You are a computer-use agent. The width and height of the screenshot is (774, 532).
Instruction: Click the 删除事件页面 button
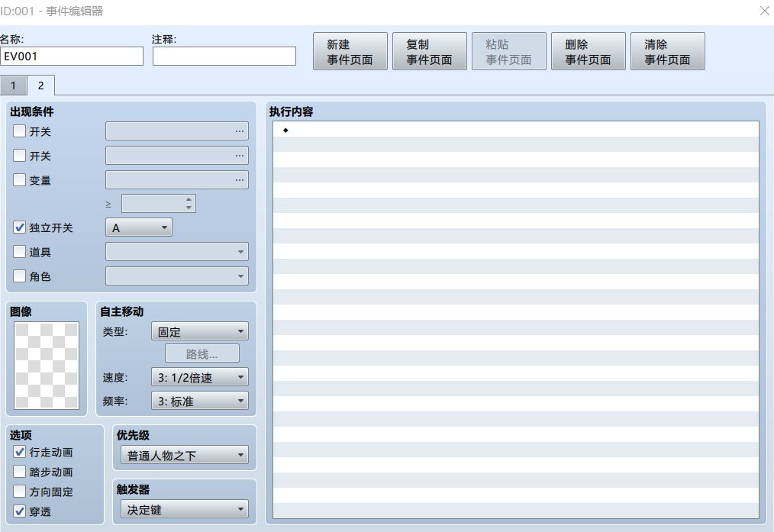(x=589, y=51)
